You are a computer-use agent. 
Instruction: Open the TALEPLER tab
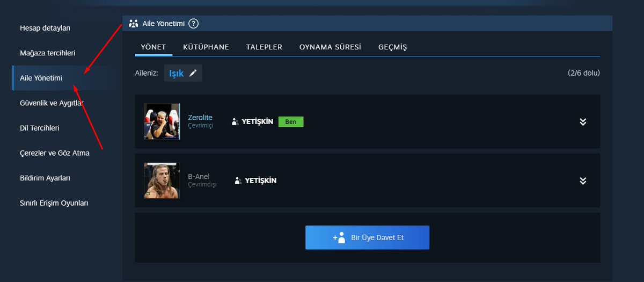[264, 47]
